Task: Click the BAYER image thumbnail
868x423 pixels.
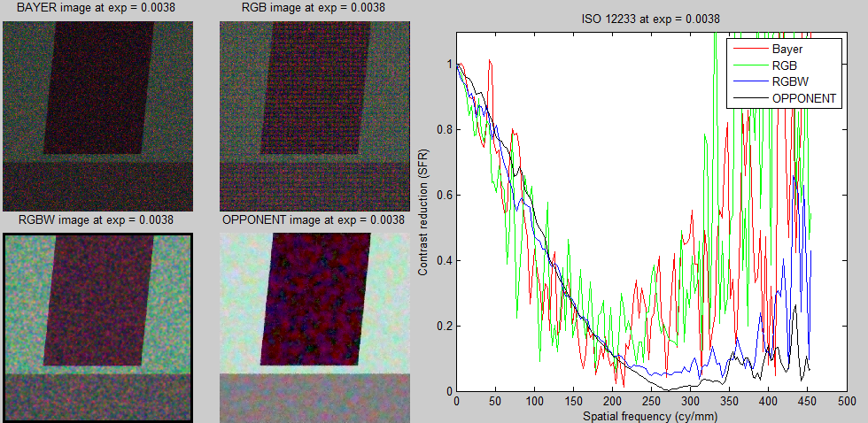Action: [97, 115]
